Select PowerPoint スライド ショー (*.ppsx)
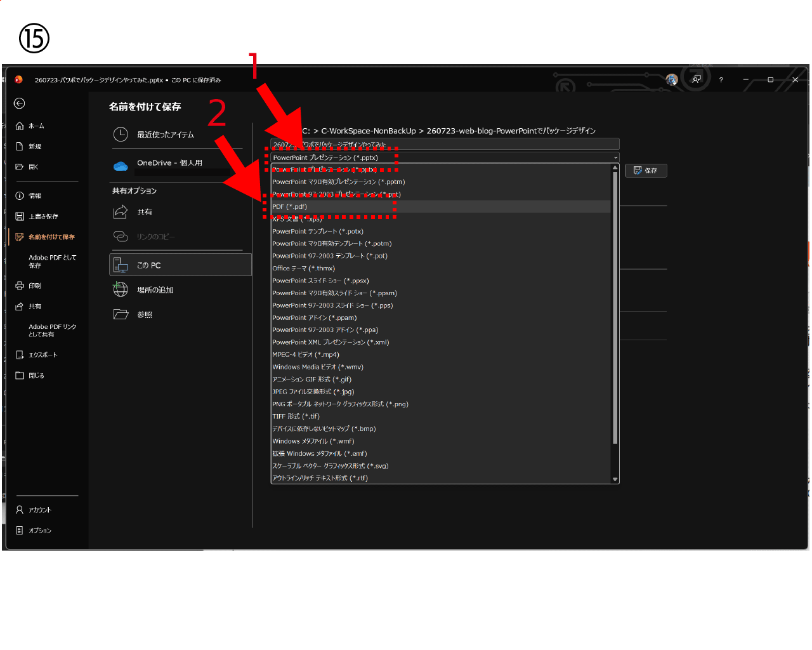The width and height of the screenshot is (812, 650). 441,281
